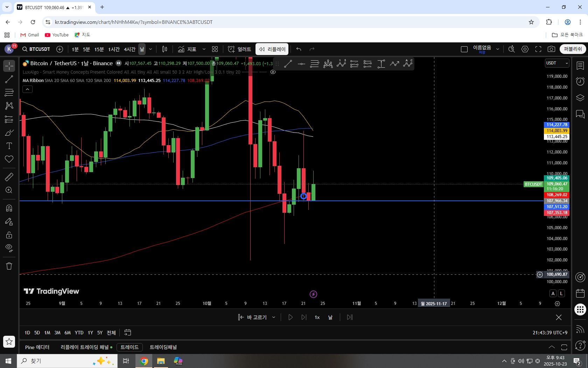Screen dimensions: 588x368
Task: Select the 날 daily timeframe
Action: point(142,49)
